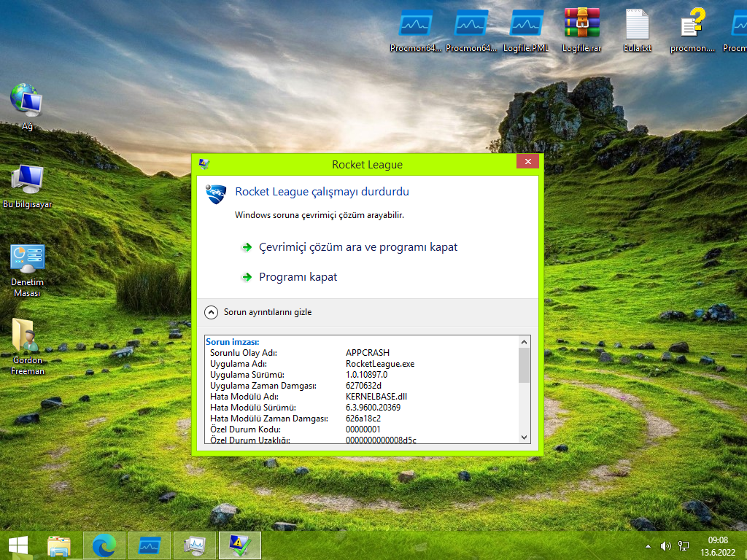Click the 6.3.9600.20369 module version

coord(373,408)
